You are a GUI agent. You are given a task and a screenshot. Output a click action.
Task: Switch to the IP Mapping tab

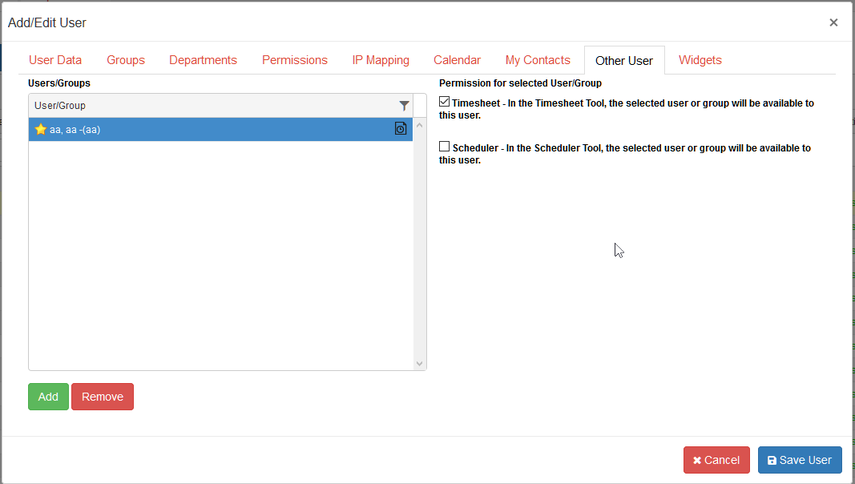pos(381,60)
